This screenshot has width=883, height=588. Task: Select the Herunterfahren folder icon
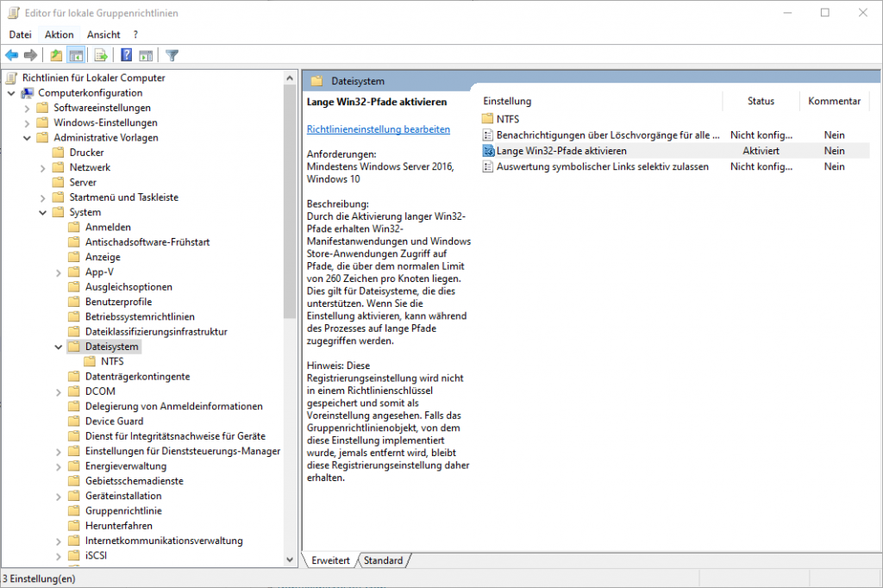pos(74,525)
